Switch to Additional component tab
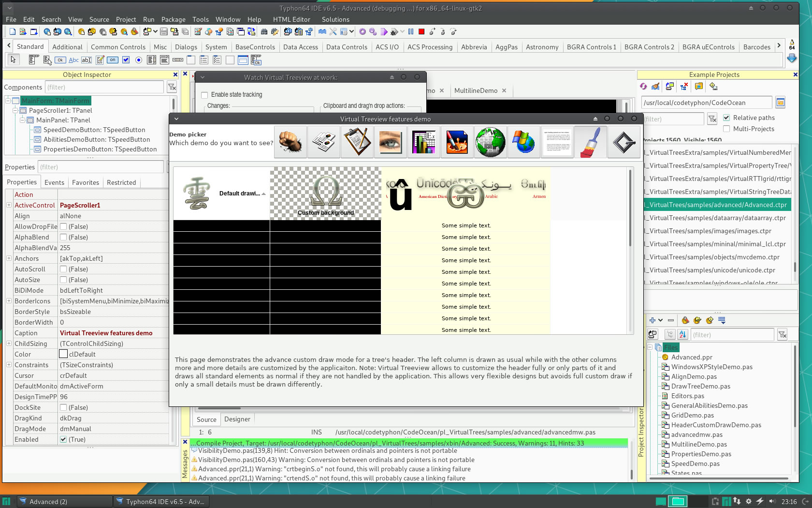 coord(67,47)
